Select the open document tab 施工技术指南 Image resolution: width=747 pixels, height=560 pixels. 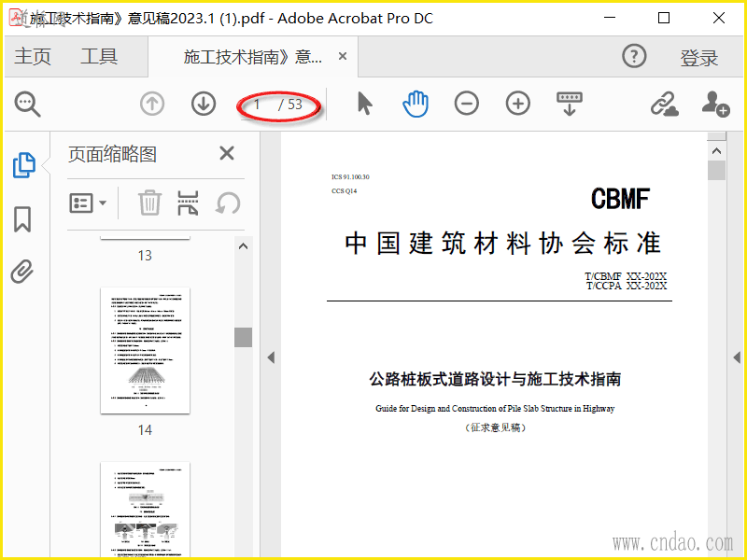tap(252, 57)
